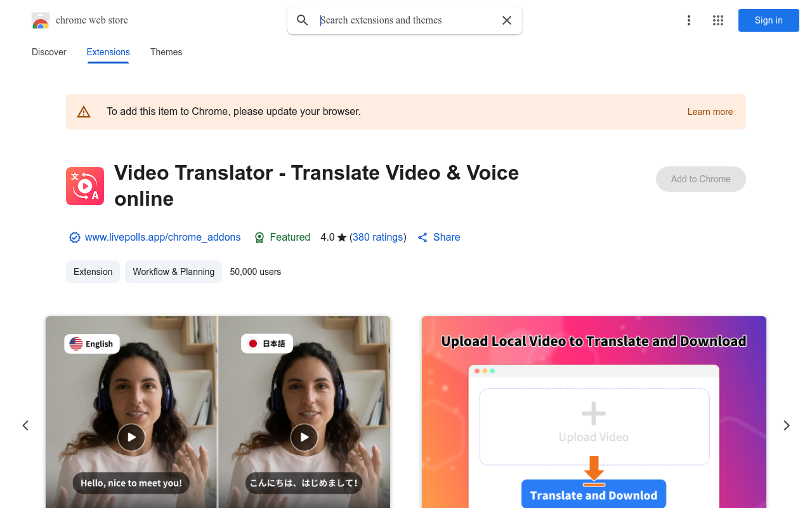
Task: Click the Featured label text
Action: (x=290, y=237)
